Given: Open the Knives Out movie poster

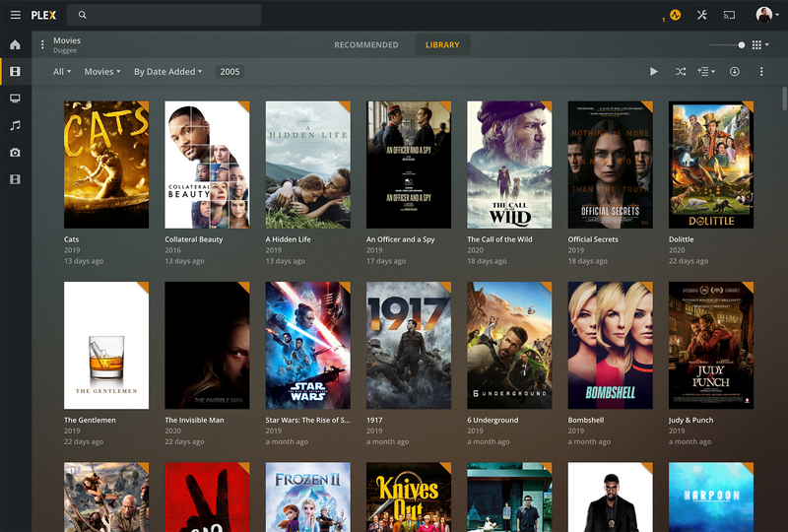Looking at the screenshot, I should [x=409, y=498].
